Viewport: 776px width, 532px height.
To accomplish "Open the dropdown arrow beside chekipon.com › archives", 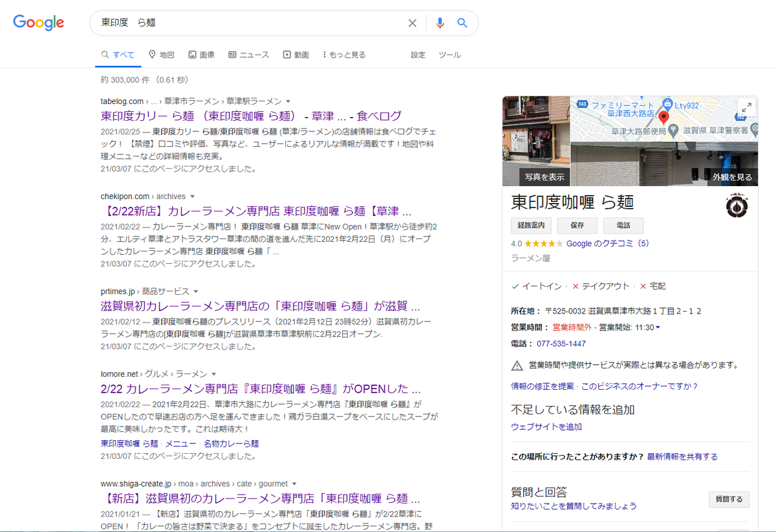I will (192, 197).
